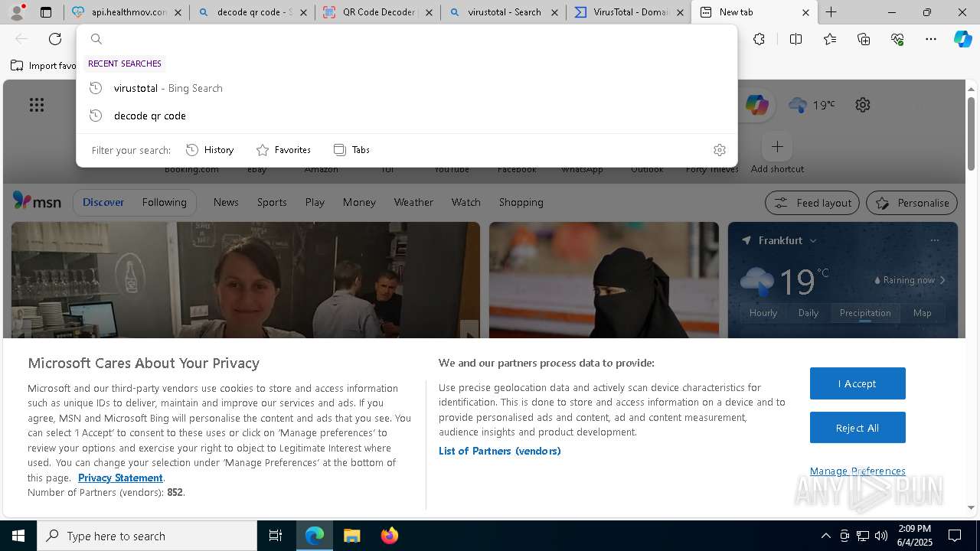Open Windows Start menu
980x551 pixels.
coord(18,536)
